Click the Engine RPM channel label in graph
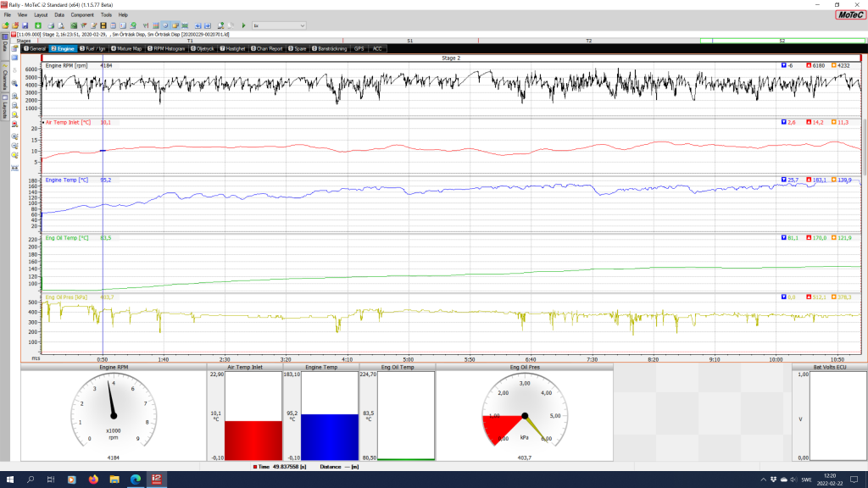868x488 pixels. [66, 65]
